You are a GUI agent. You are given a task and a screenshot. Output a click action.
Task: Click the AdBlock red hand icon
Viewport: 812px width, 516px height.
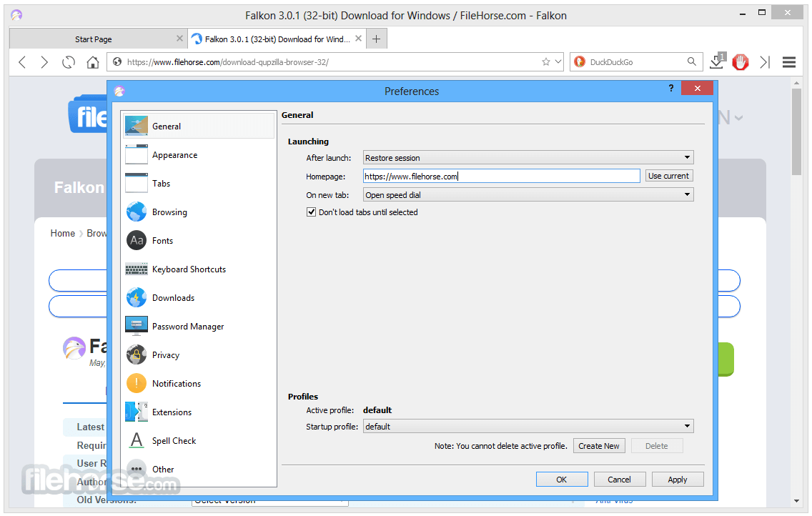click(741, 62)
